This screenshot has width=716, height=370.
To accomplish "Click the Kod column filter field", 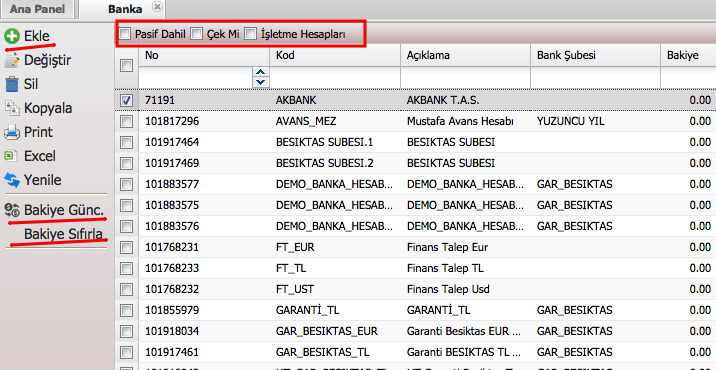I will point(335,77).
